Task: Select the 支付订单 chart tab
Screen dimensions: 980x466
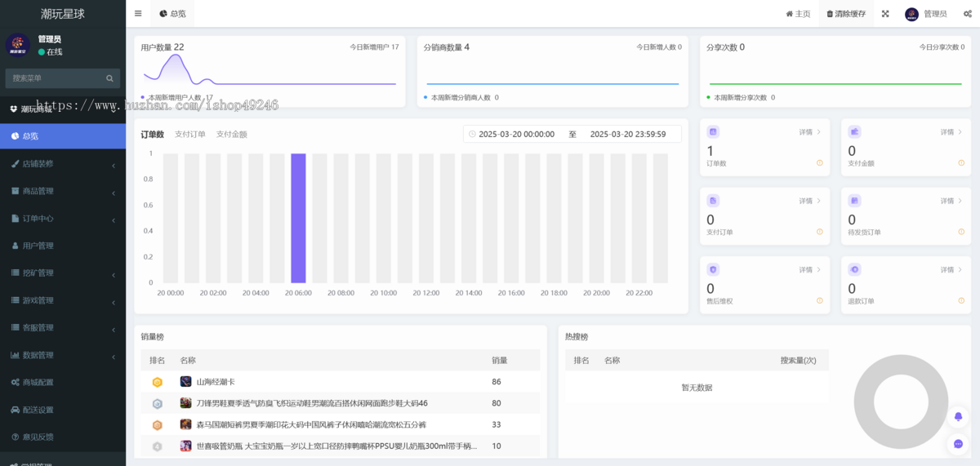Action: tap(190, 134)
